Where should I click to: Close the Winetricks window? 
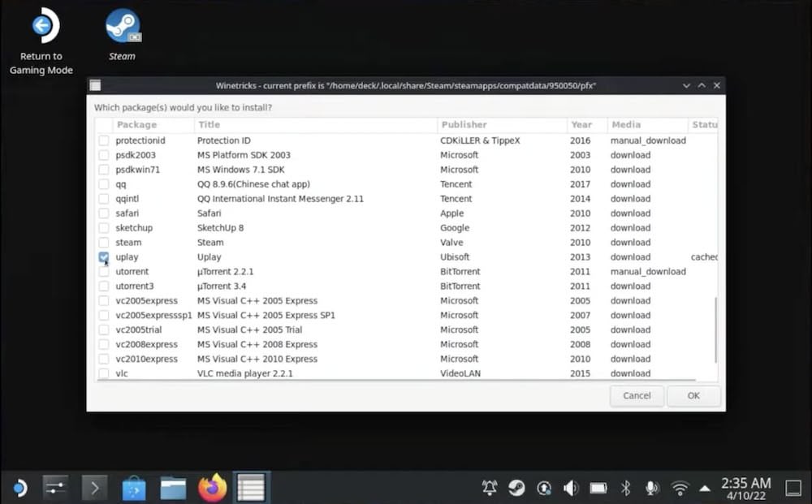click(x=717, y=85)
